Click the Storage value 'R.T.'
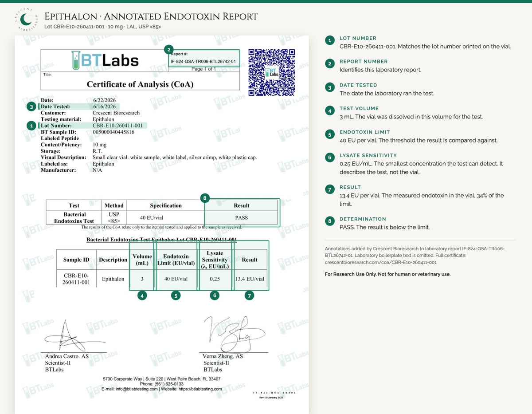 (97, 151)
